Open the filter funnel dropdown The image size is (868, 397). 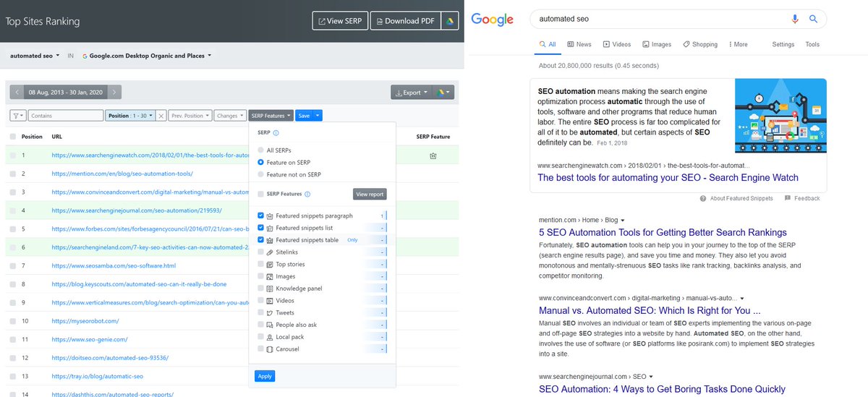point(19,116)
